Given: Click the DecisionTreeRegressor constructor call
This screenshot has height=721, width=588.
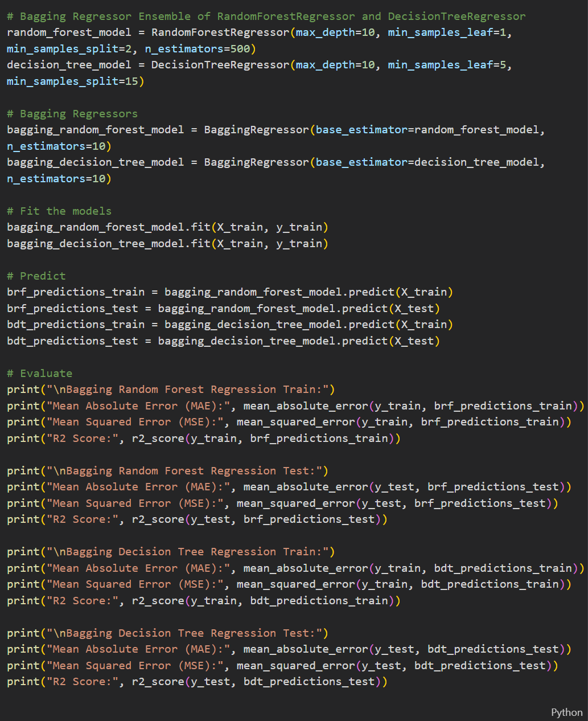Looking at the screenshot, I should (220, 65).
